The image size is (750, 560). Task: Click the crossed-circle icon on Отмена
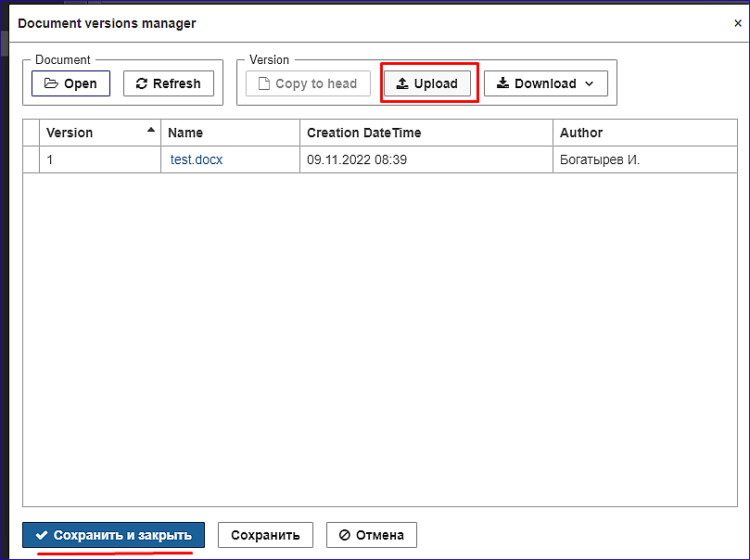pos(344,535)
